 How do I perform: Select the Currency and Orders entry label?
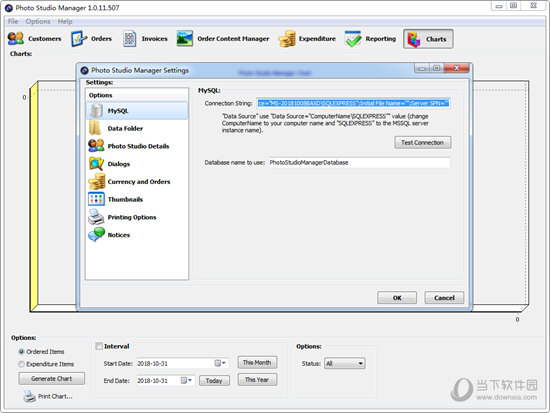click(x=139, y=182)
